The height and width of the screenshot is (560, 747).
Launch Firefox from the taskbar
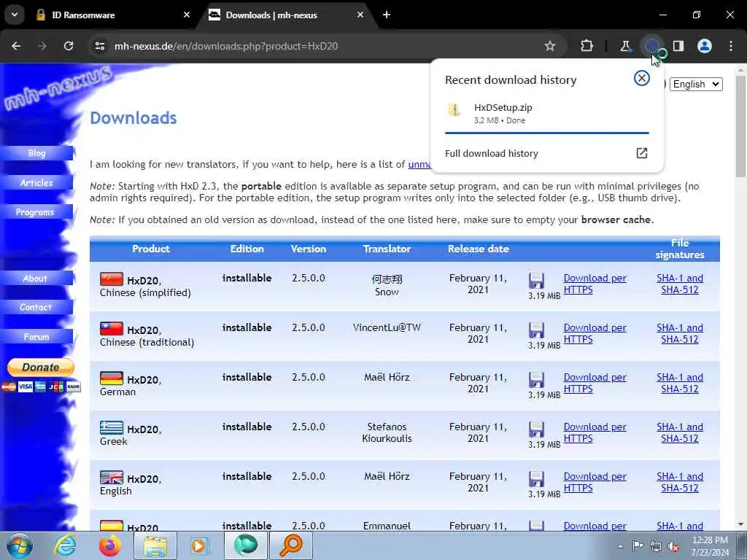point(111,545)
